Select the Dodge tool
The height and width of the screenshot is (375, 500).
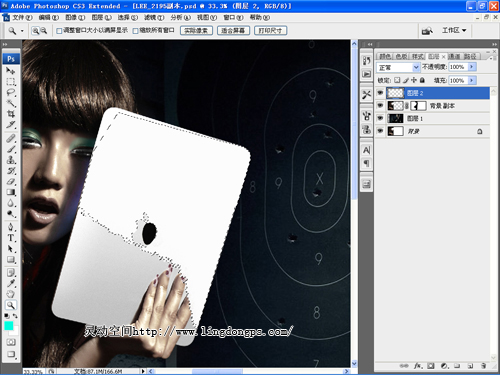pos(11,214)
